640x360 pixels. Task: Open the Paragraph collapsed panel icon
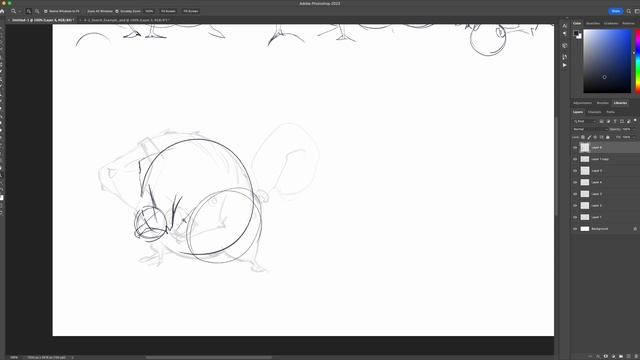[564, 34]
